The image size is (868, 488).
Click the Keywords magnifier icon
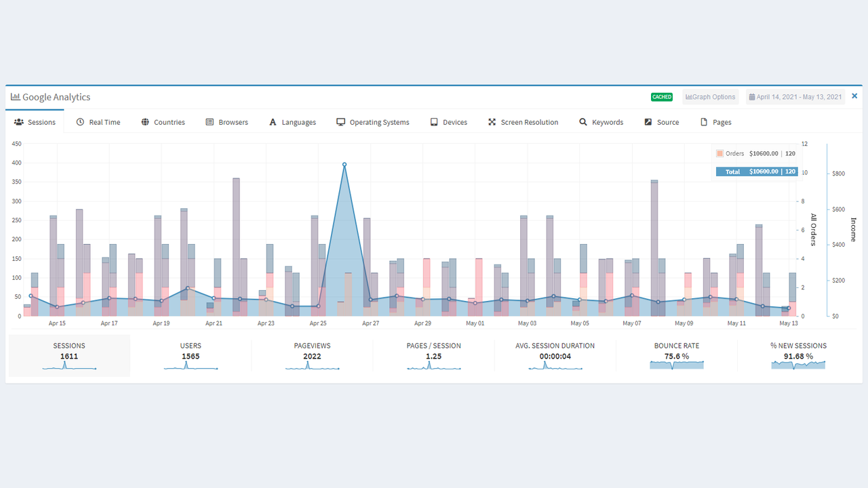point(583,121)
